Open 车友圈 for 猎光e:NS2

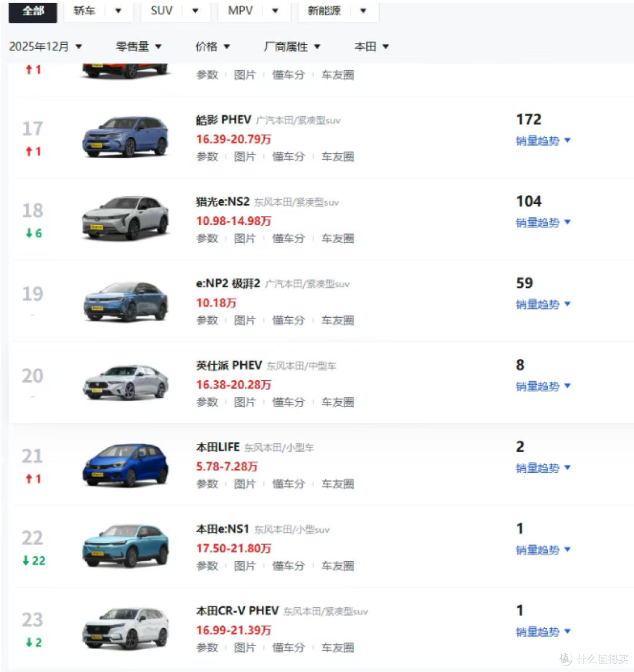point(338,238)
